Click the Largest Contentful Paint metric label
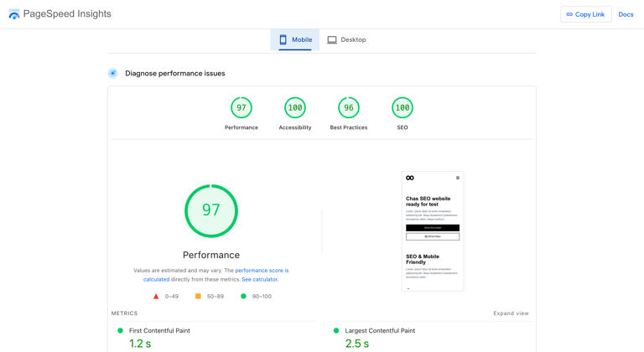 pyautogui.click(x=380, y=331)
